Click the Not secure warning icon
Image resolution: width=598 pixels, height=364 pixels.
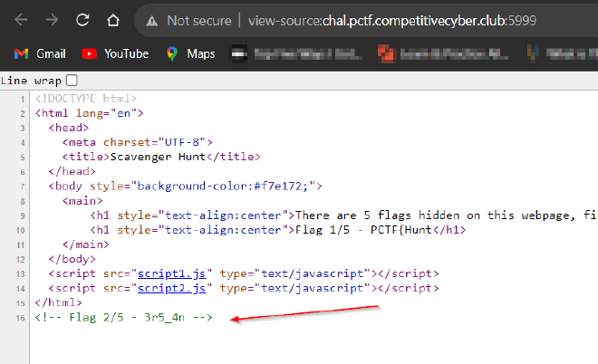152,21
